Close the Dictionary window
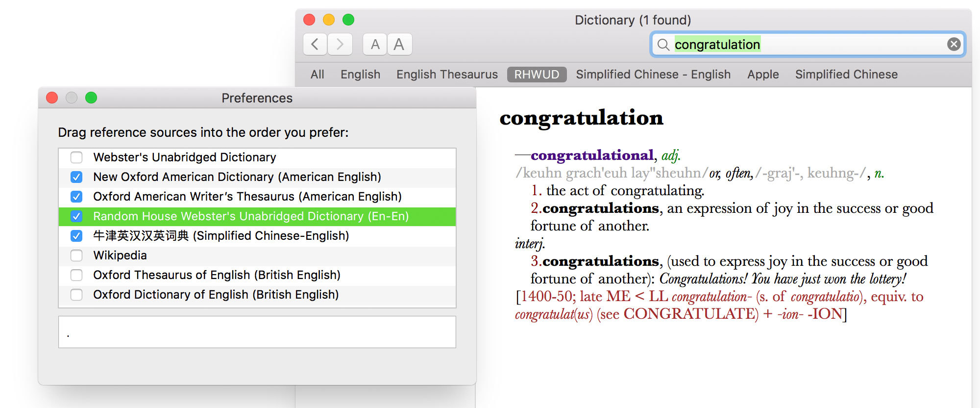 click(x=309, y=20)
